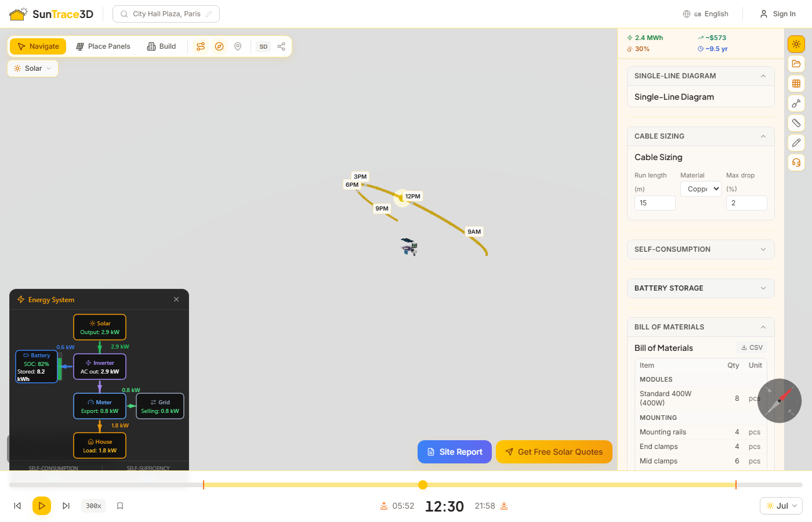Click the Run length input field
This screenshot has height=522, width=812.
tap(655, 203)
